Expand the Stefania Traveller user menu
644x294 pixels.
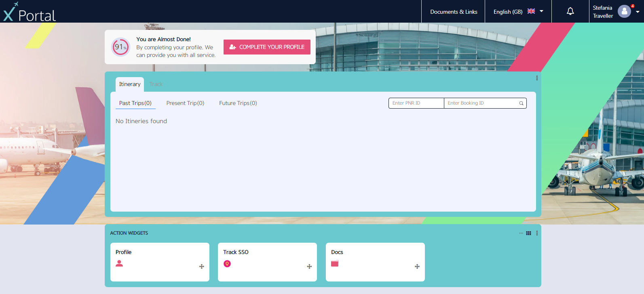point(637,12)
